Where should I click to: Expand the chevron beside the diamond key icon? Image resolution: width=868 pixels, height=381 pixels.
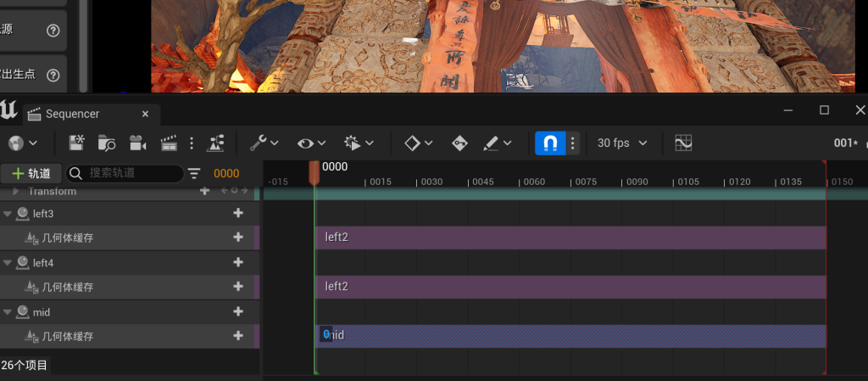[428, 143]
